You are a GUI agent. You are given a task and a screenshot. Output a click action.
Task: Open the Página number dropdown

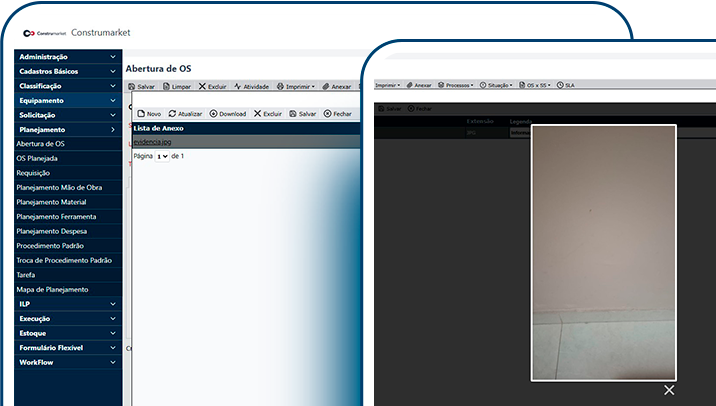[x=162, y=157]
